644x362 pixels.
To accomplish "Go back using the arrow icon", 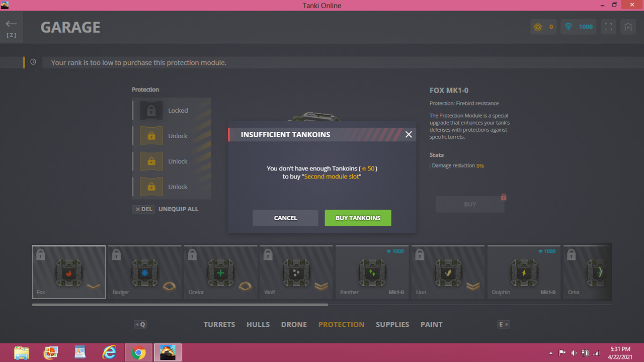I will [x=12, y=24].
